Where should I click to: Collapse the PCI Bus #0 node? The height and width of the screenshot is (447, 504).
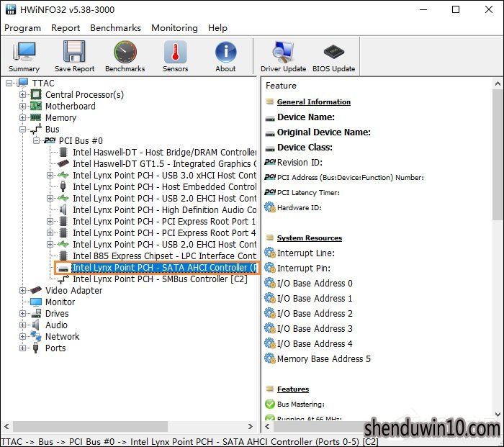(36, 141)
